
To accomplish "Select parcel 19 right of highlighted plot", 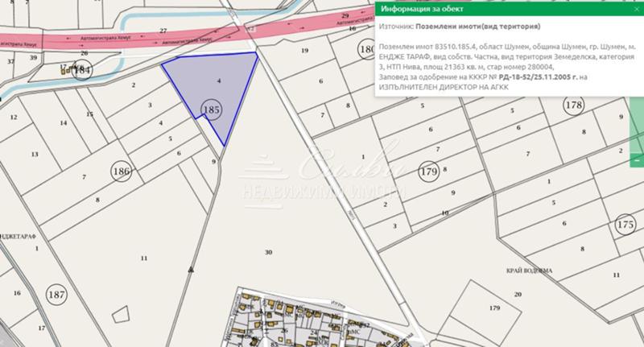I will [x=304, y=51].
